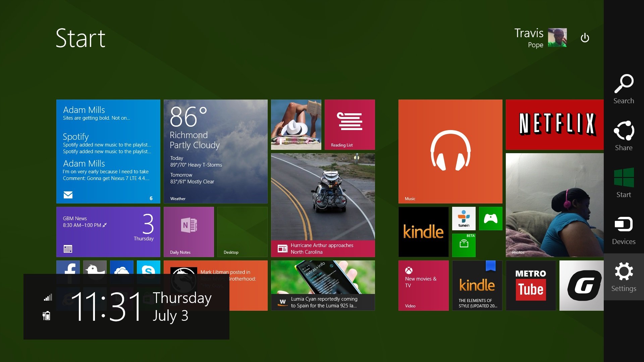
Task: Click the Travis Pope user name
Action: (529, 38)
